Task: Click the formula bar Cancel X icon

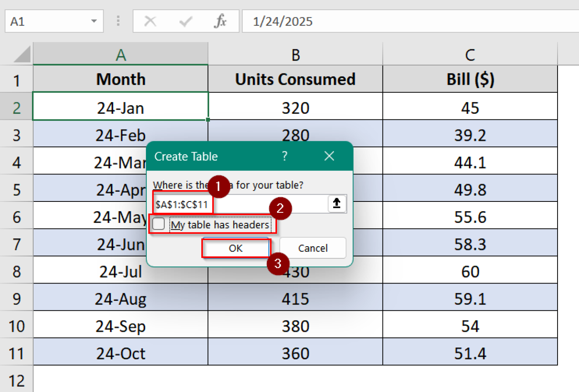Action: [x=150, y=21]
